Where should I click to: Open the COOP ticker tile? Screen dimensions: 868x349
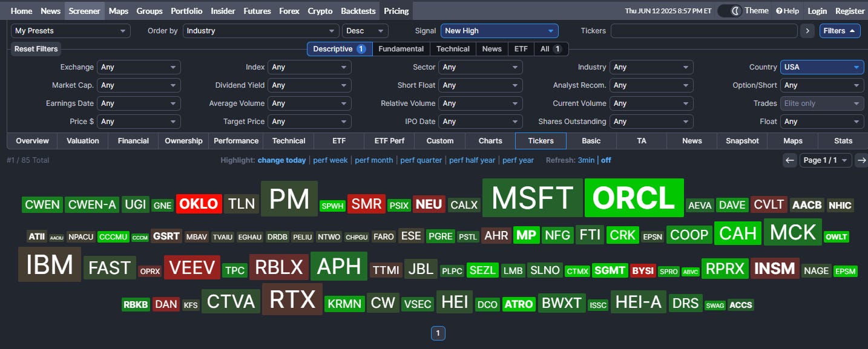point(689,234)
